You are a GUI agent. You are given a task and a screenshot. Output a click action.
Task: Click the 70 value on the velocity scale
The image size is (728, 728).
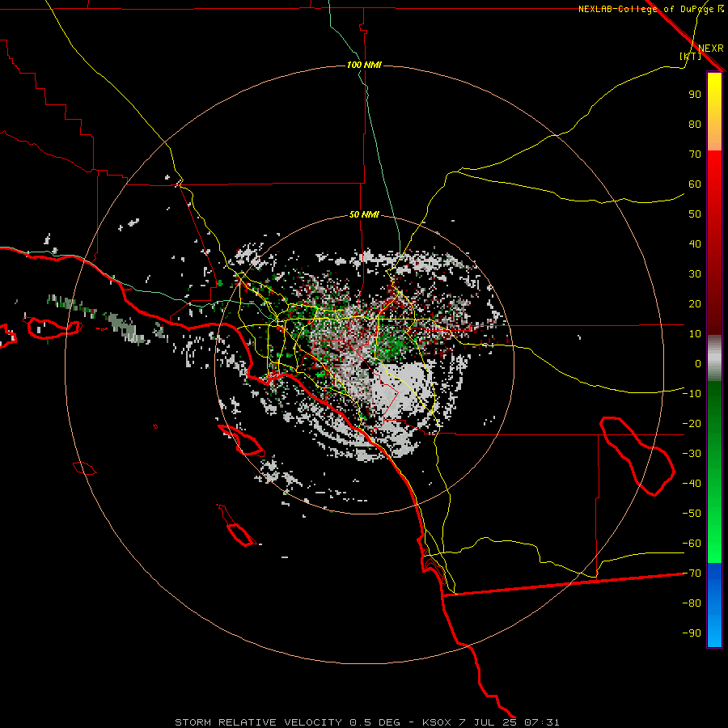[695, 154]
